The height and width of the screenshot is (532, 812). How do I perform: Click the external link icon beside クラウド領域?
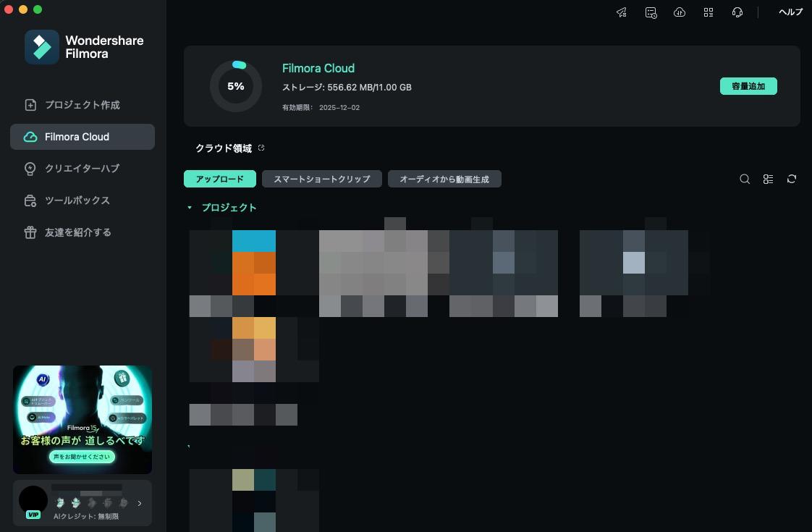tap(261, 148)
